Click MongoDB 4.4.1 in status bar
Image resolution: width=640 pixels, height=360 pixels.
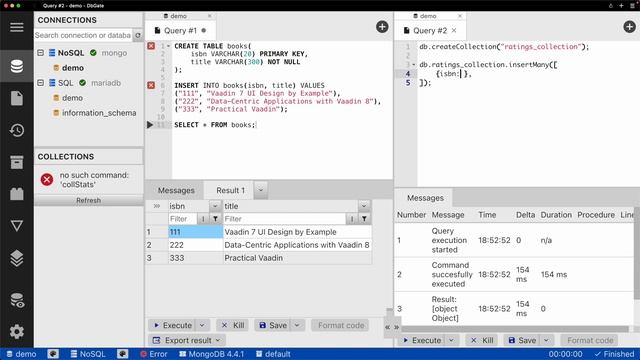point(212,354)
